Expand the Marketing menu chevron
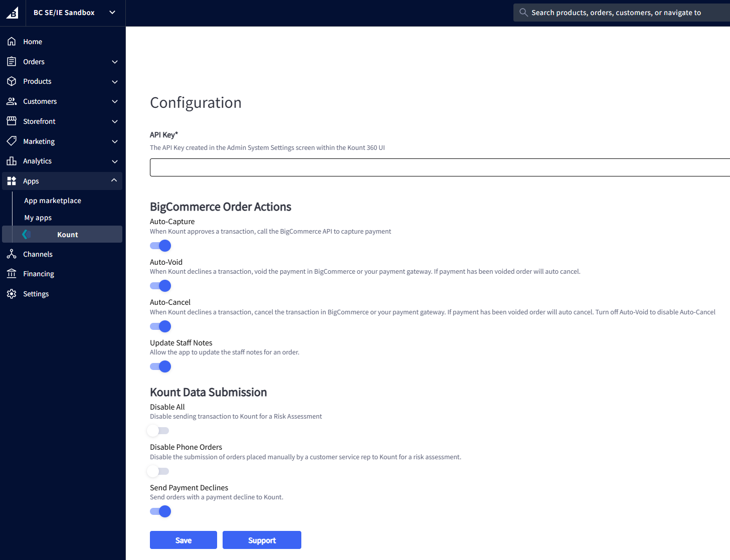Image resolution: width=730 pixels, height=560 pixels. point(115,141)
